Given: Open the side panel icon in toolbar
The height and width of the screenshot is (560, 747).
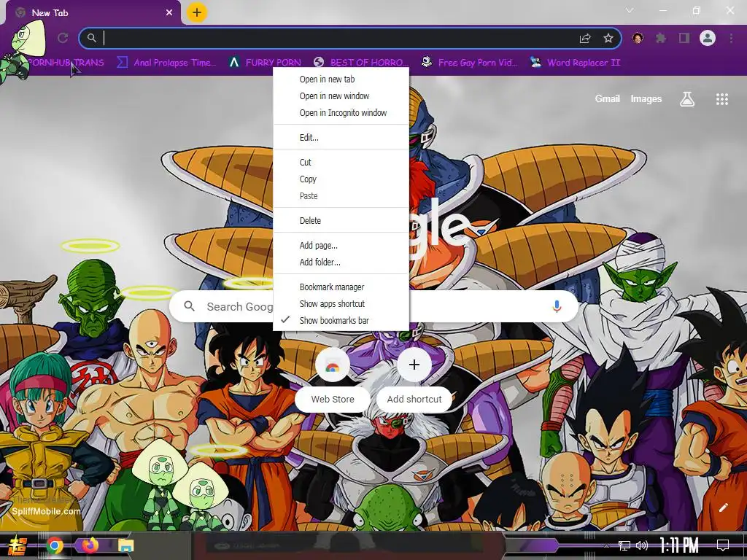Looking at the screenshot, I should coord(684,38).
